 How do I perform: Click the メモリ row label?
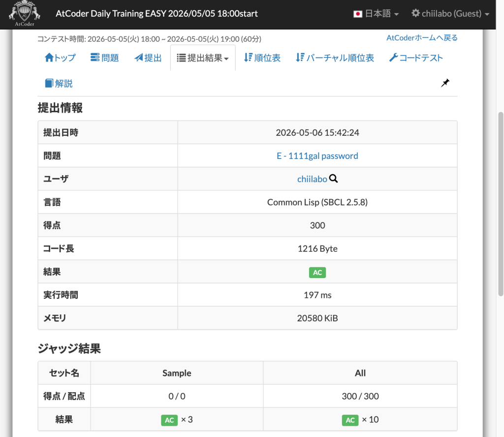(x=55, y=318)
